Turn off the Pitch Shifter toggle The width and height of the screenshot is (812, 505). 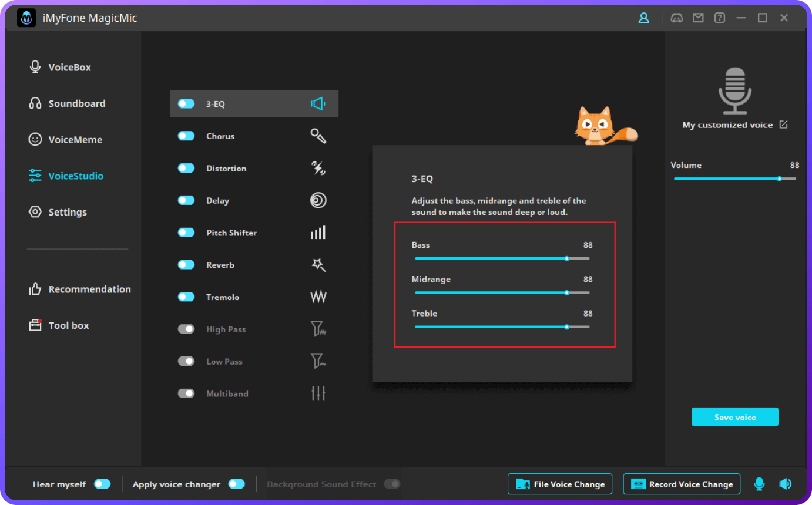pos(186,233)
